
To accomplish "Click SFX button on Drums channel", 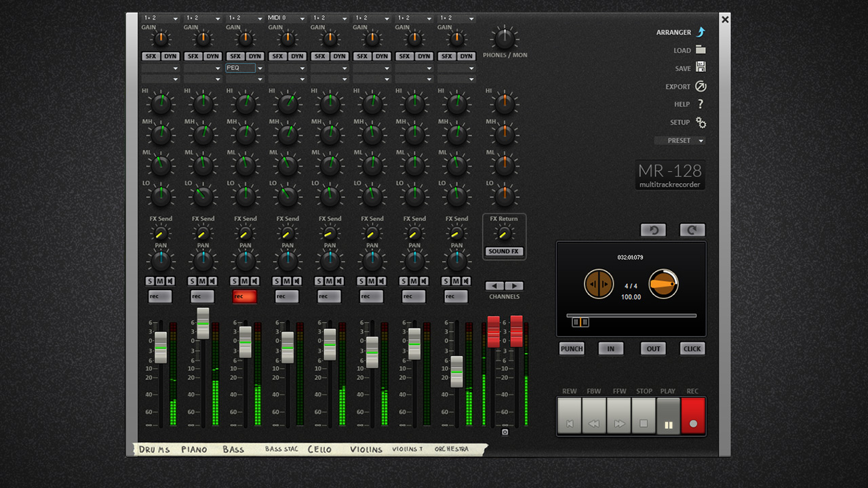I will coord(151,56).
